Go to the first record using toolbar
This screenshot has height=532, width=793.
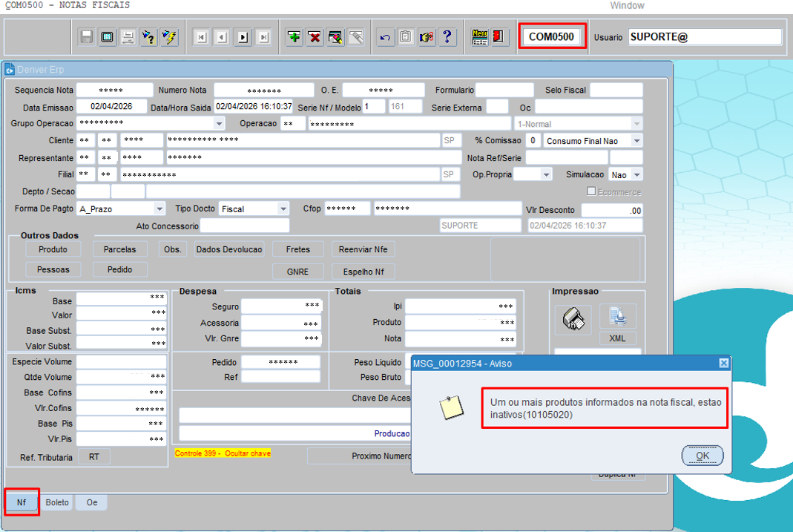click(200, 37)
